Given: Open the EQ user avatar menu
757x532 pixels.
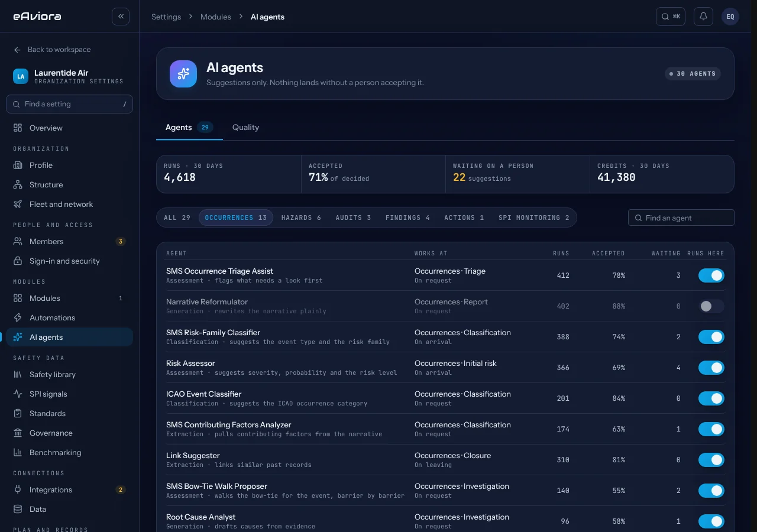Looking at the screenshot, I should click(730, 17).
